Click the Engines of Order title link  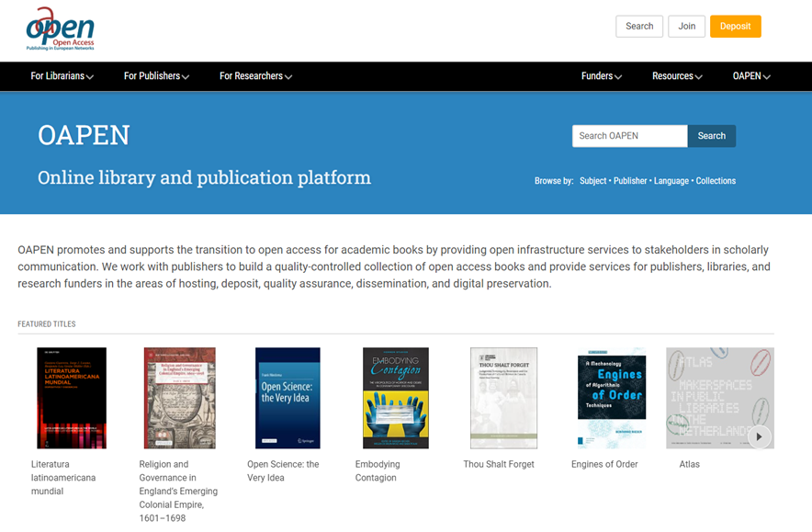(604, 464)
